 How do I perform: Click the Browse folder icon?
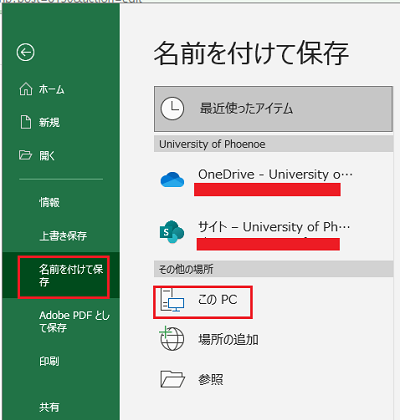(172, 379)
